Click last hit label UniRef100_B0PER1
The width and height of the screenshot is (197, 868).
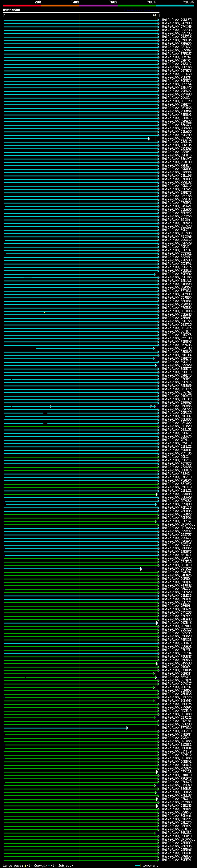[176, 860]
